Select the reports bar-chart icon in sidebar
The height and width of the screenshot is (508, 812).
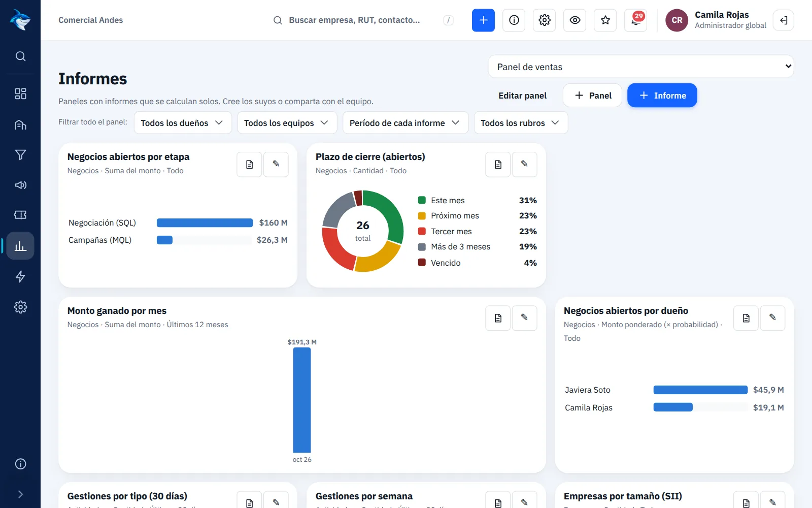coord(20,246)
